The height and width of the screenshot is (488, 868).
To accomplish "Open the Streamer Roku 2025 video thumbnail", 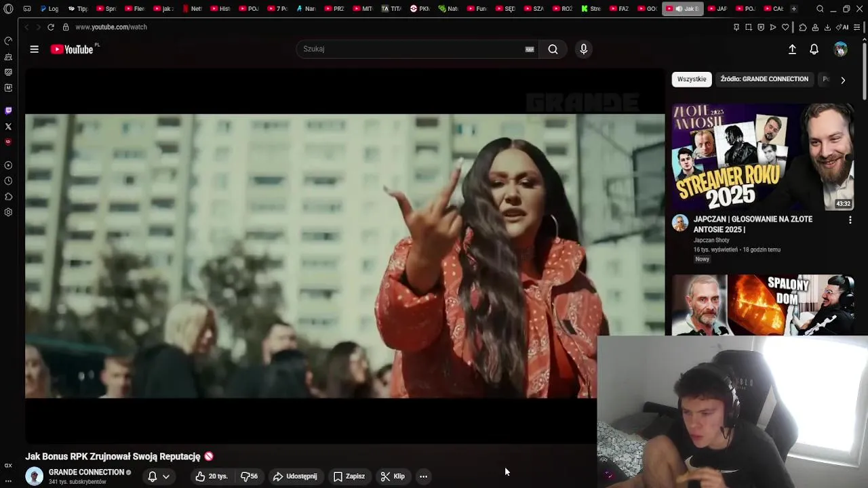I will pyautogui.click(x=763, y=157).
